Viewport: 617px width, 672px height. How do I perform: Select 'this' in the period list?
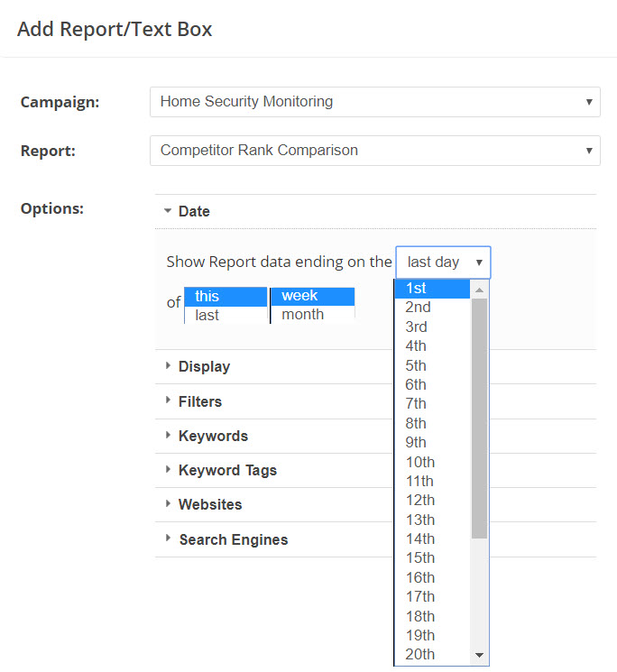tap(225, 296)
